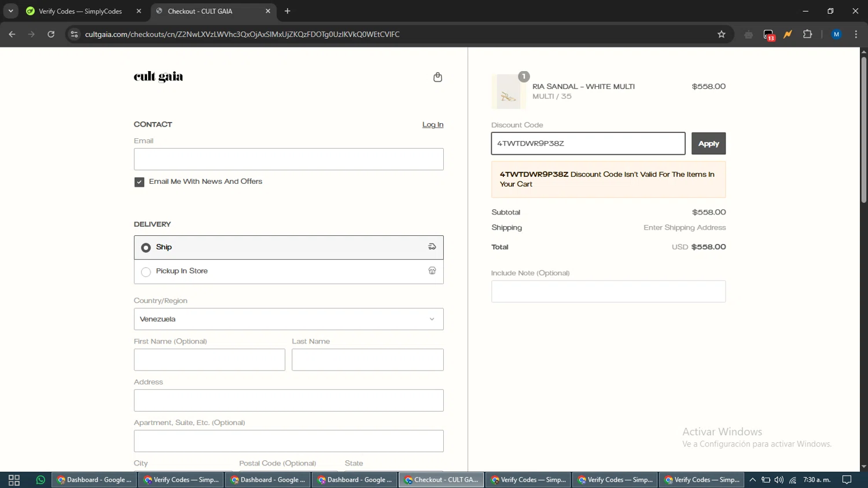Viewport: 868px width, 488px height.
Task: Switch to Verify Codes — SimplyCodes tab
Action: [x=80, y=11]
